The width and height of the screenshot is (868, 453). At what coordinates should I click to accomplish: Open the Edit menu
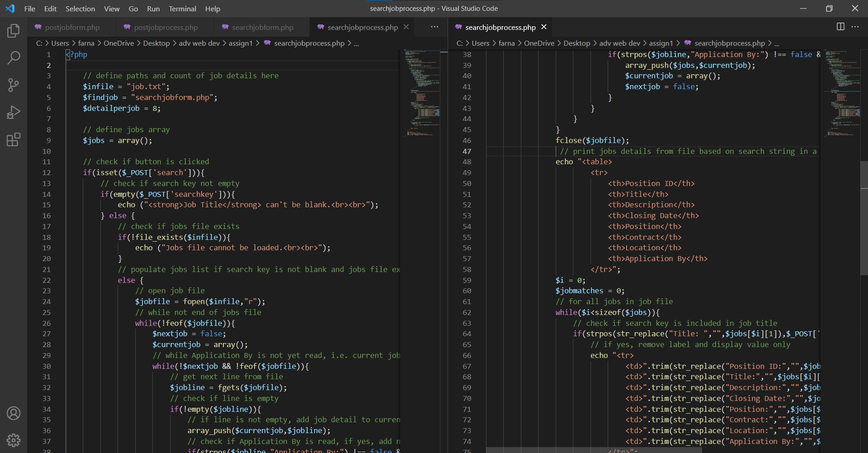pos(50,9)
